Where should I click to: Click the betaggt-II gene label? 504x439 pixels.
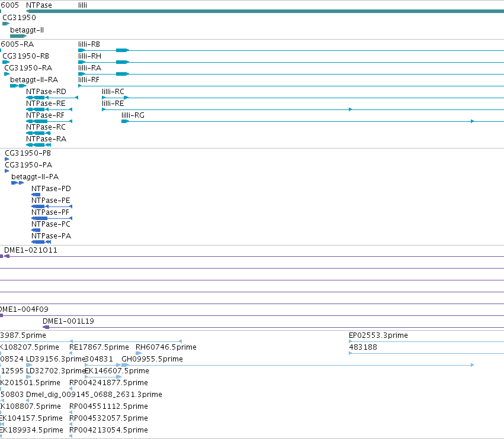[x=27, y=30]
